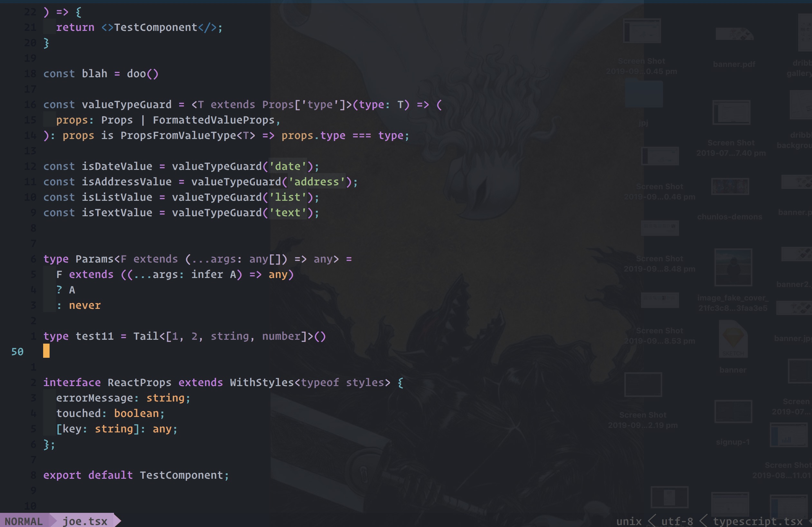
Task: Click the utf-8 encoding segment
Action: (x=677, y=521)
